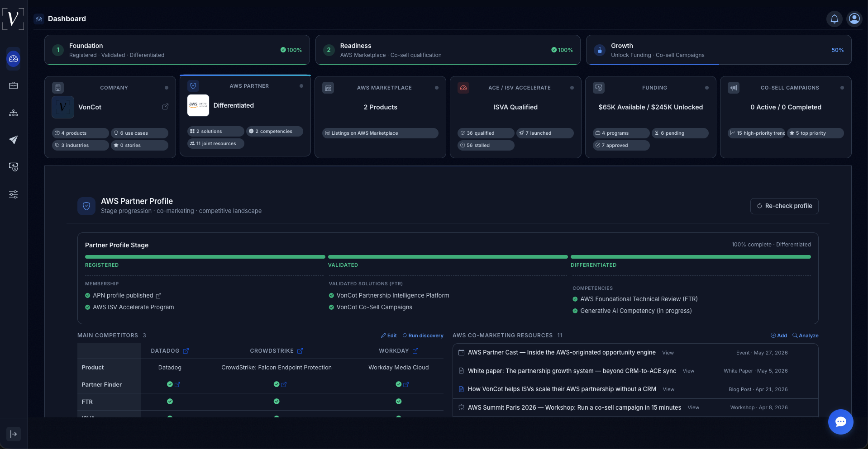Open the ISVA Qualified card
This screenshot has height=449, width=868.
coord(515,117)
